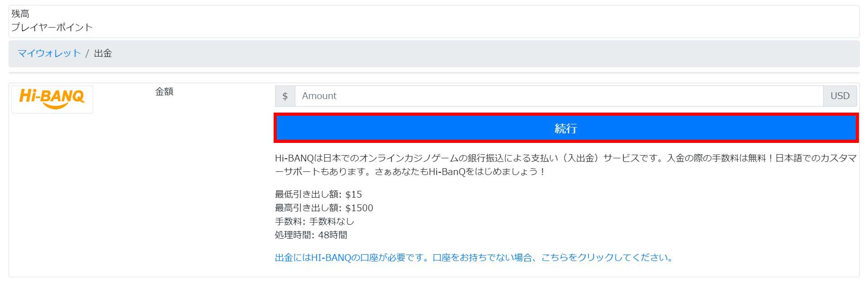868x303 pixels.
Task: Click the Hi-BANQ logo thumbnail
Action: pos(52,99)
